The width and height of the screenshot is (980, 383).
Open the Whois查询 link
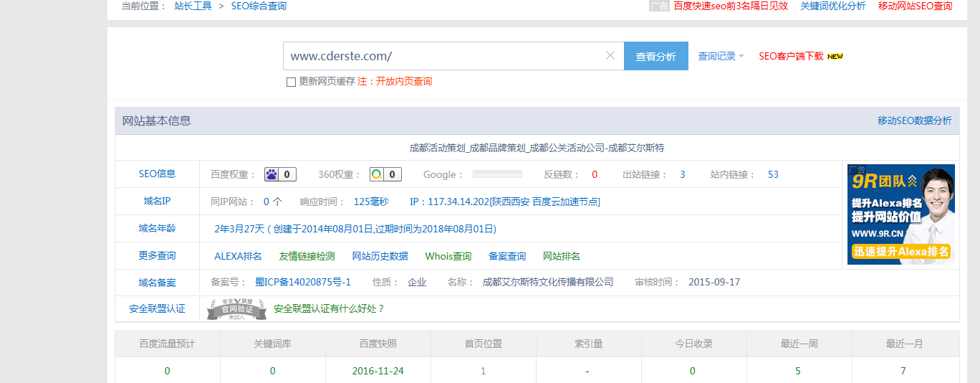pos(448,256)
